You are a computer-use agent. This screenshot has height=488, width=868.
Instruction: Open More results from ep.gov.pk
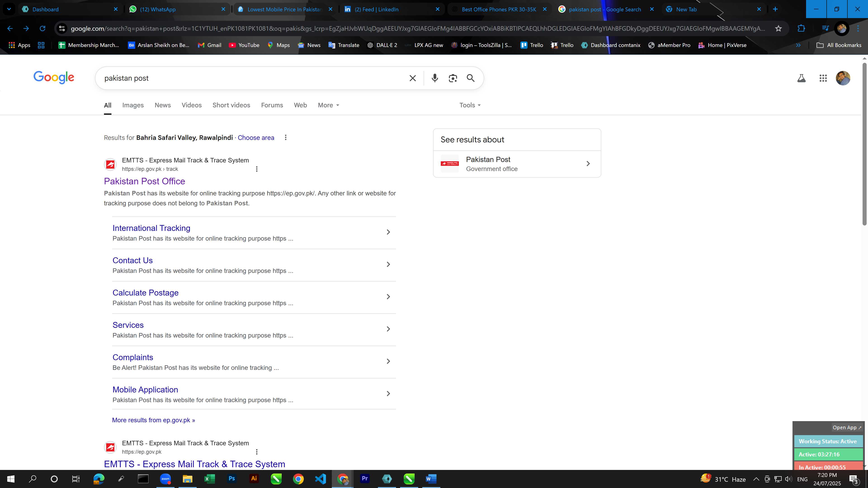point(153,420)
